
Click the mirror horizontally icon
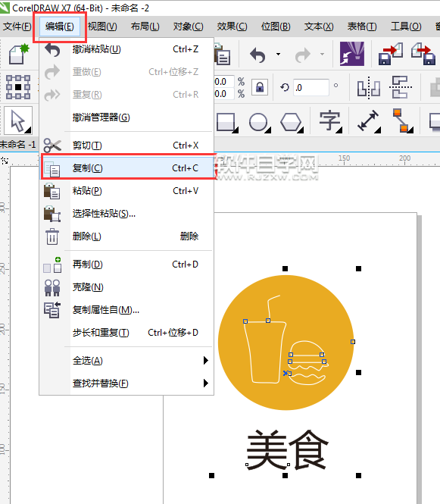click(x=369, y=87)
